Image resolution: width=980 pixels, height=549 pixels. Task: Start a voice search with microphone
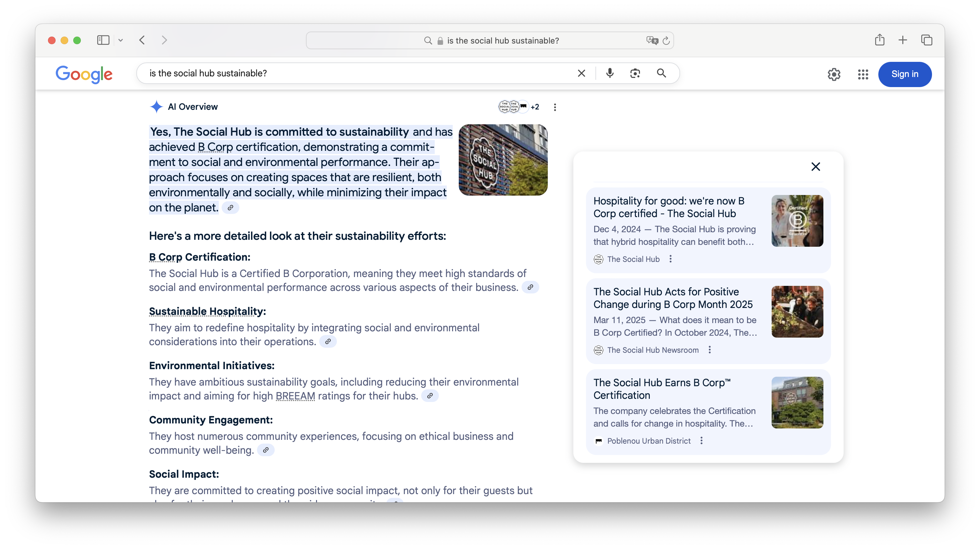point(610,73)
